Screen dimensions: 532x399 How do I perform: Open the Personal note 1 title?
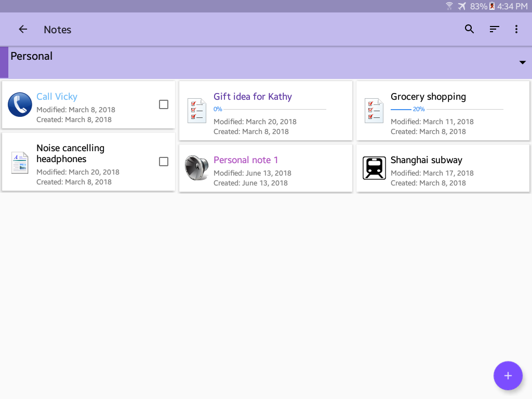pyautogui.click(x=246, y=160)
